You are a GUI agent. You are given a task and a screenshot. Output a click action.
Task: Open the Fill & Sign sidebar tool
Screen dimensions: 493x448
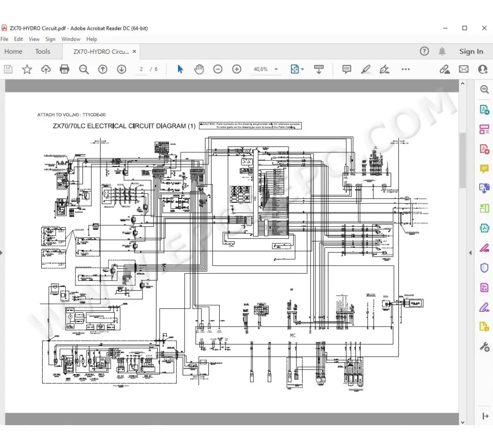[x=484, y=307]
